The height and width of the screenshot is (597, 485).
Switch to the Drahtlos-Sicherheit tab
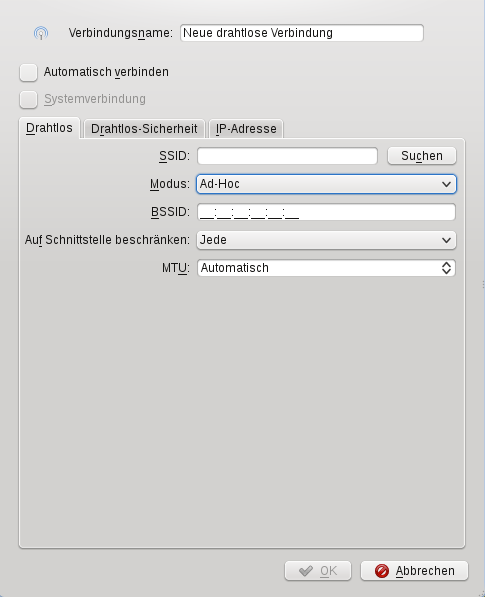tap(144, 129)
